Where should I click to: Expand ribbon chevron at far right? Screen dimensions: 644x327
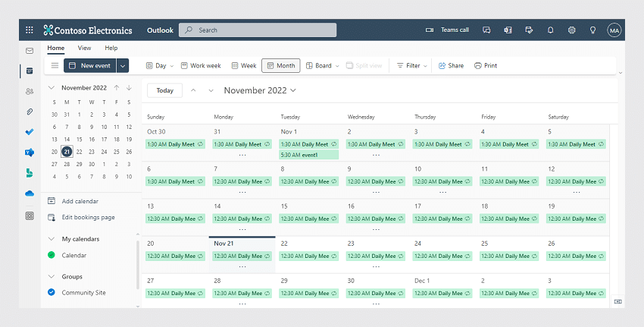tap(621, 73)
